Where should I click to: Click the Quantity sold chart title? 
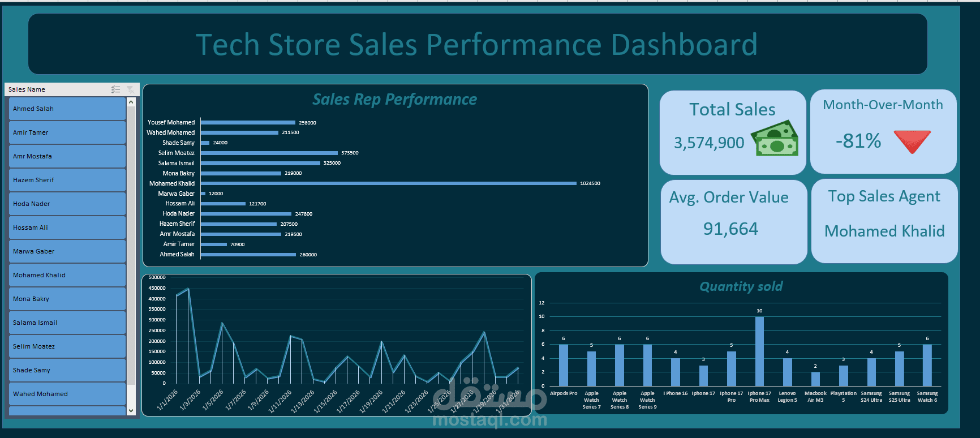[x=741, y=286]
